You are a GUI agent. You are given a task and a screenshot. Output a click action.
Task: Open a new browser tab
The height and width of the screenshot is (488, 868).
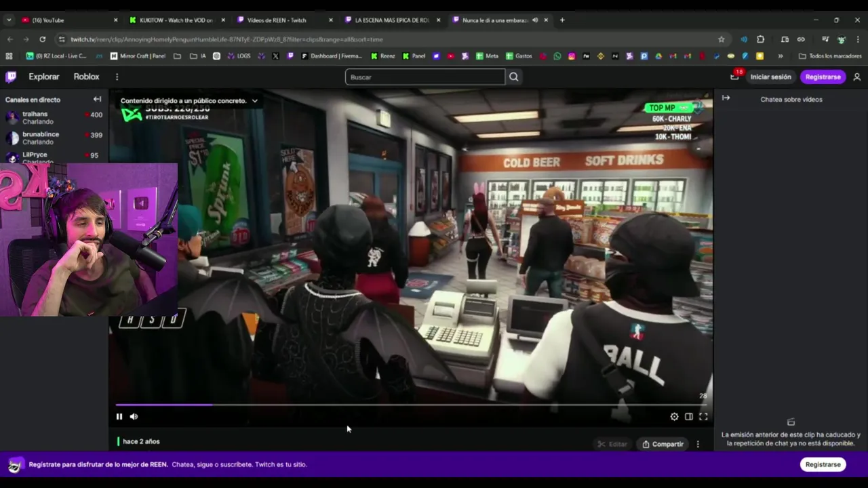coord(562,20)
